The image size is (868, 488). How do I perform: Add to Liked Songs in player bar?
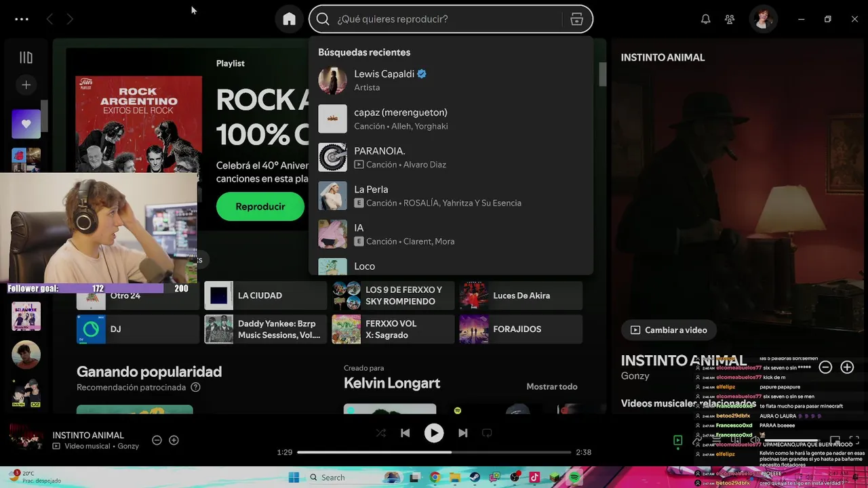click(x=174, y=441)
